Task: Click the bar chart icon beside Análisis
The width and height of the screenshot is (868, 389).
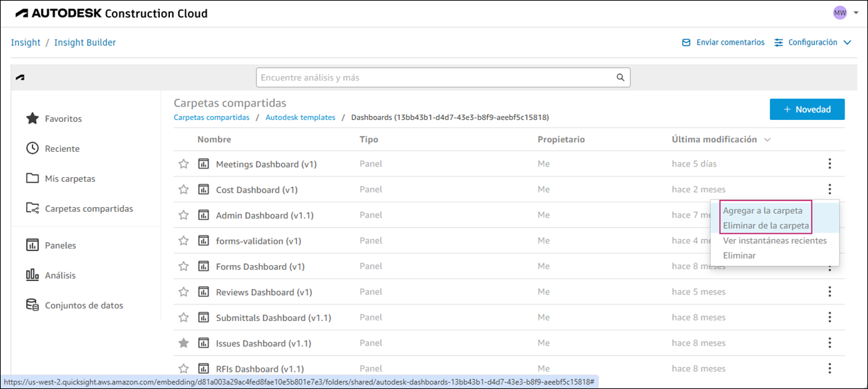Action: (x=32, y=275)
